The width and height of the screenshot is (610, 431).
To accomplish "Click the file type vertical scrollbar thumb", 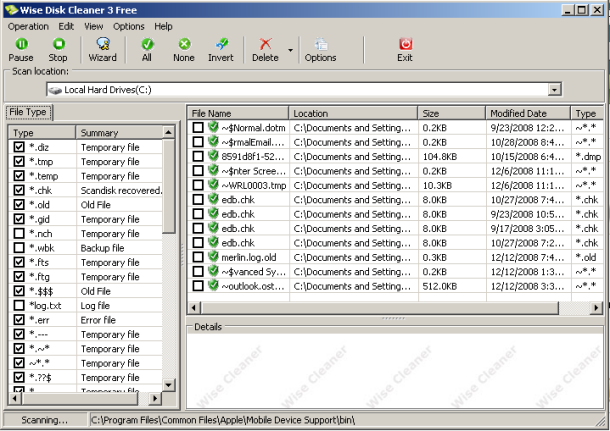I will tap(168, 186).
